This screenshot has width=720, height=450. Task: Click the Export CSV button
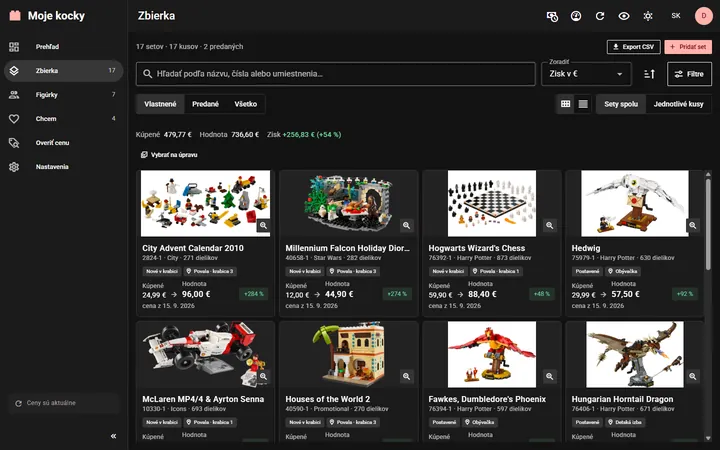coord(633,47)
